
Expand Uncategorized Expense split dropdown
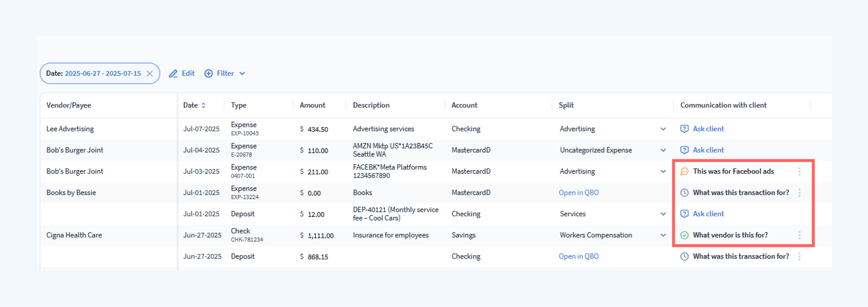(x=663, y=150)
